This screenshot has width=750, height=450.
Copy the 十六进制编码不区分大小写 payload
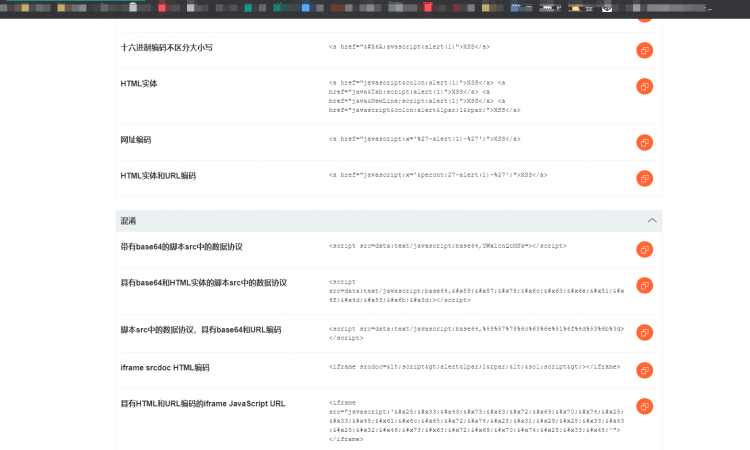click(x=644, y=50)
